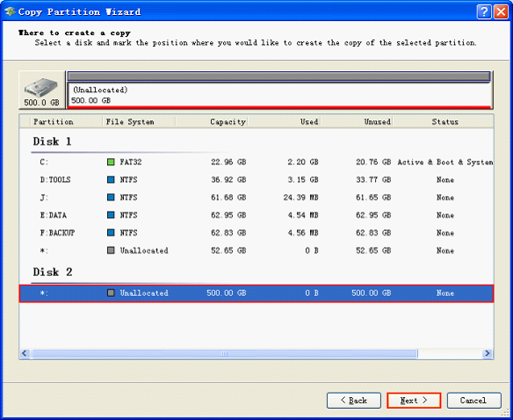Click the green FAT32 icon for C:
The width and height of the screenshot is (513, 420).
(111, 162)
